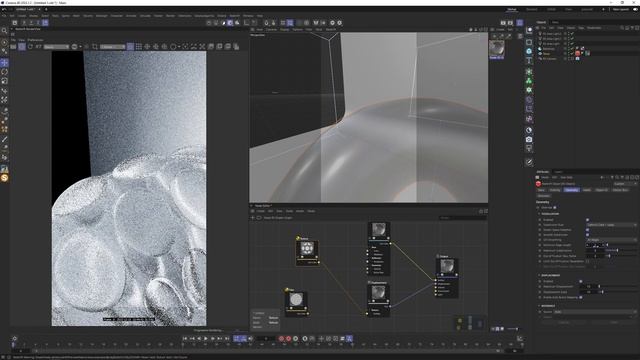The height and width of the screenshot is (360, 640).
Task: Click the red record keyframe button
Action: point(281,338)
